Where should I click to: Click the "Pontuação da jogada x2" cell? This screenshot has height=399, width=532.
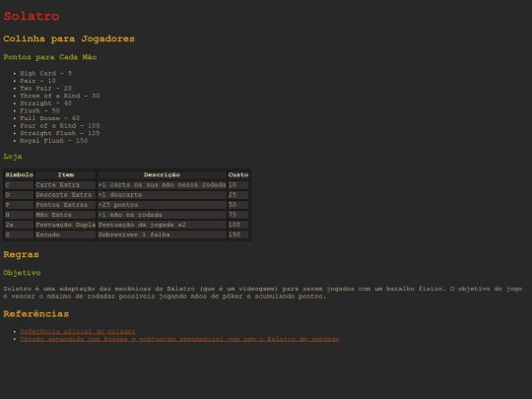click(162, 225)
